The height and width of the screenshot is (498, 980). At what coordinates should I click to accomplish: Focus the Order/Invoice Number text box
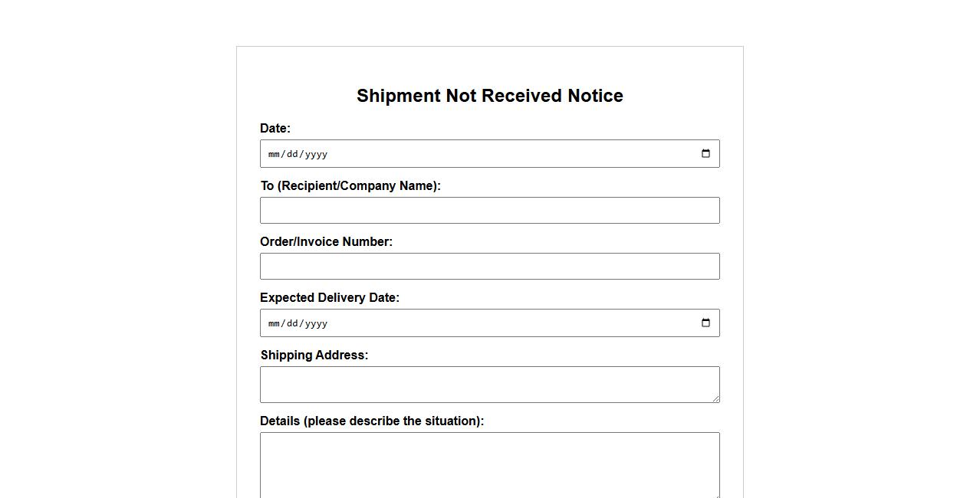pos(489,267)
